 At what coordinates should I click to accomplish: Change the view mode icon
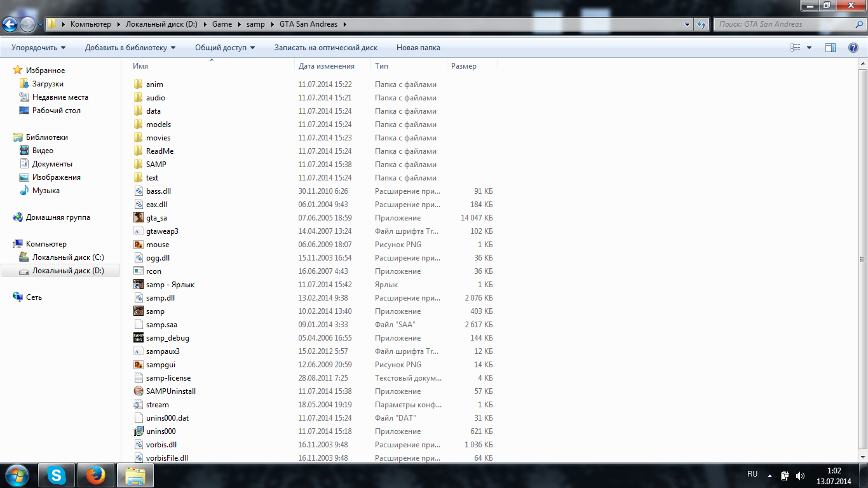(795, 48)
